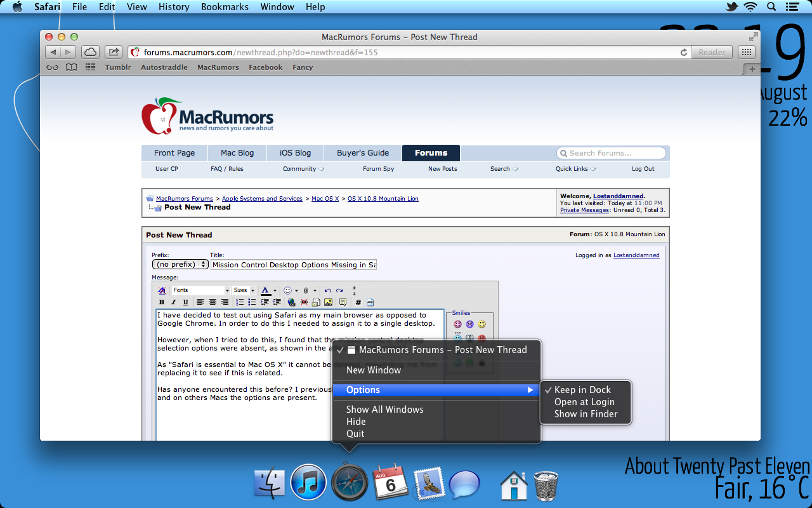Open the User CP link
This screenshot has height=508, width=812.
[x=167, y=169]
